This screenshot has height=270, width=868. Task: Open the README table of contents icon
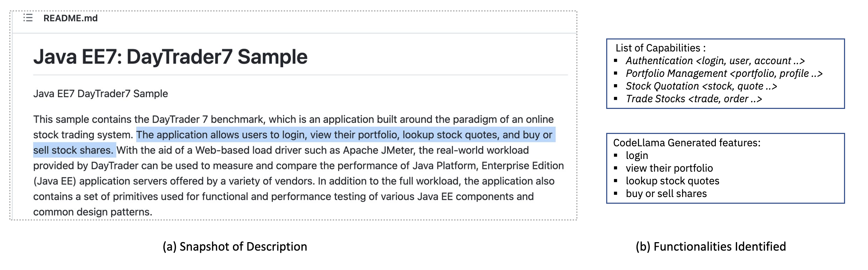click(28, 18)
